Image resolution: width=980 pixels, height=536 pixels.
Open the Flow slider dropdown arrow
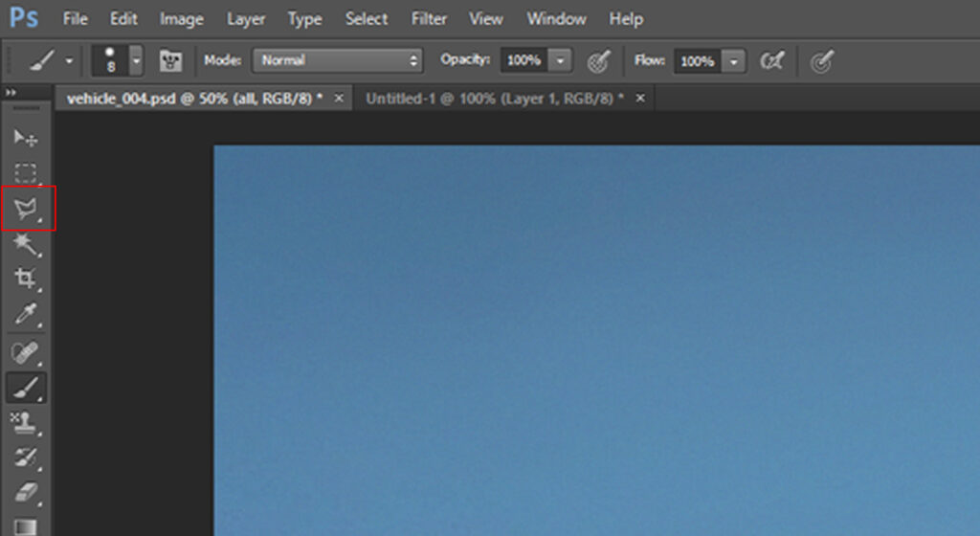coord(734,61)
